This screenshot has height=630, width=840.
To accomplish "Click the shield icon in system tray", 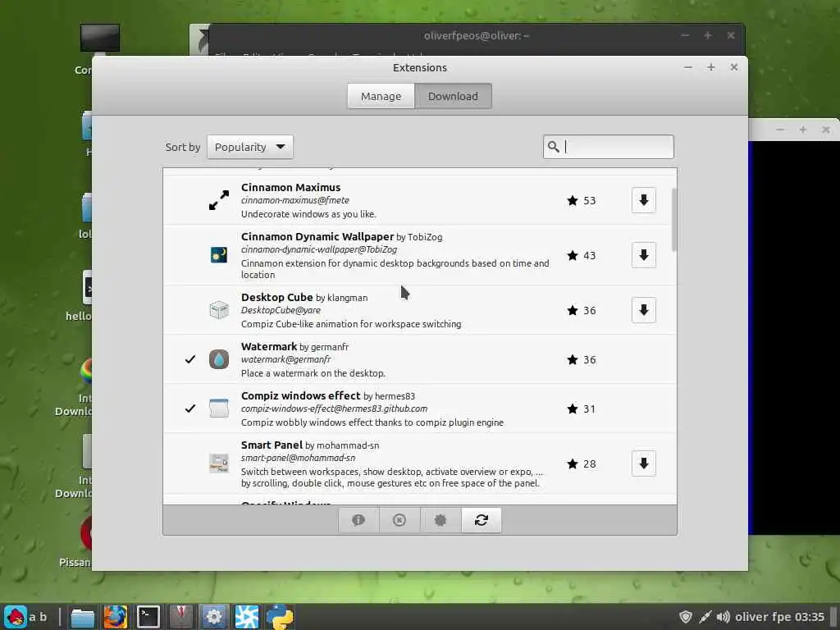I will tap(685, 617).
